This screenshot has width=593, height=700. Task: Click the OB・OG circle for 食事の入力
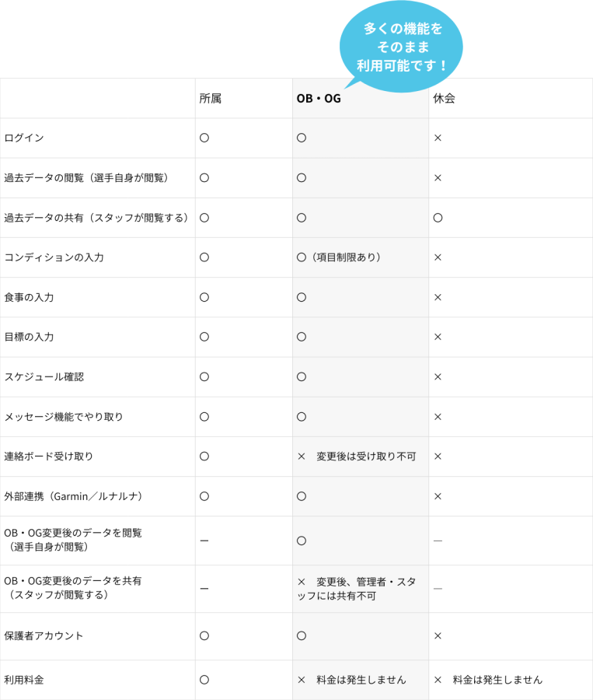click(302, 297)
